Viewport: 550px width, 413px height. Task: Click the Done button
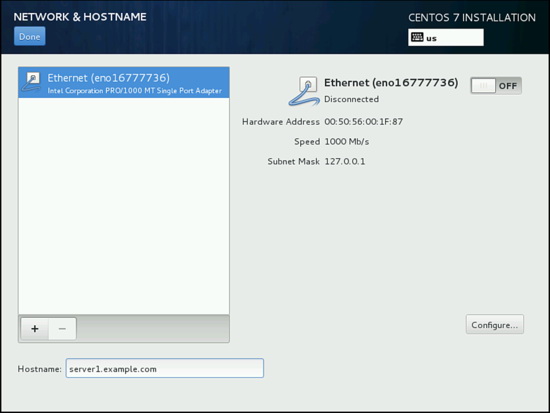pos(29,36)
